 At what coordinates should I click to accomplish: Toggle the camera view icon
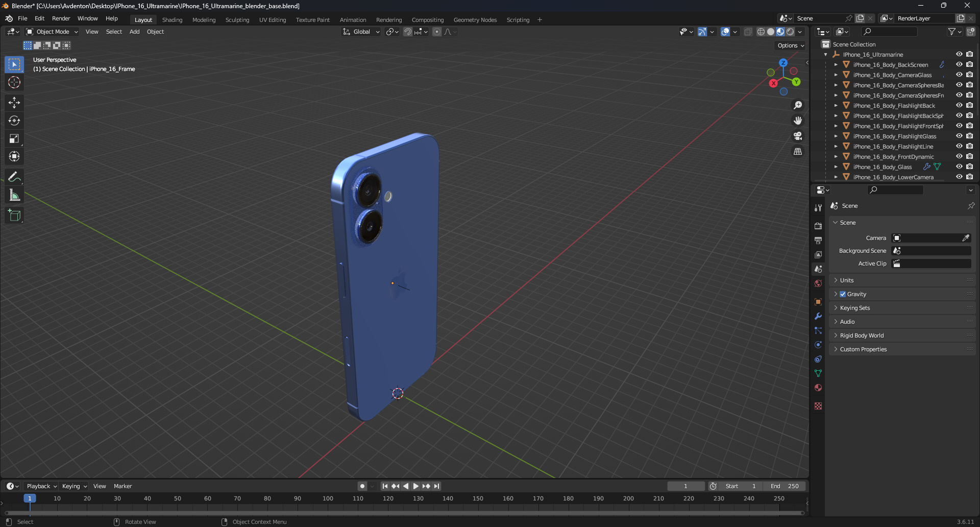click(x=798, y=136)
